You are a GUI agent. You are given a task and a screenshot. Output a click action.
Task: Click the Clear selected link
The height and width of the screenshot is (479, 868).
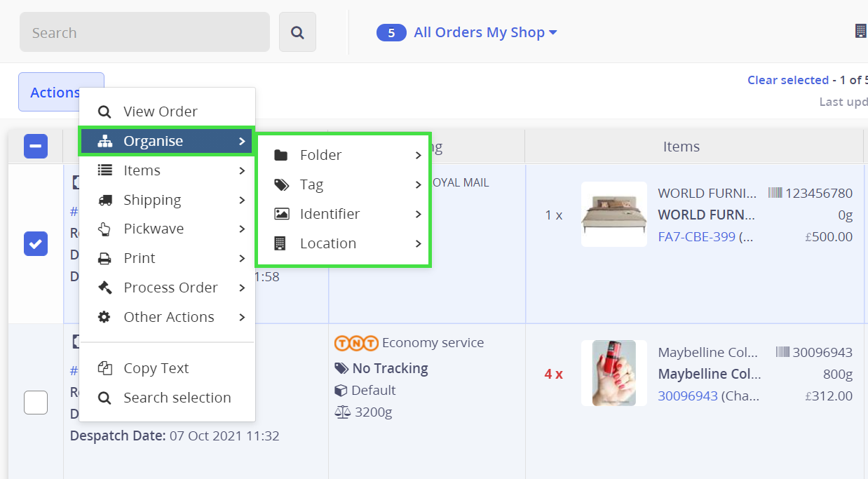(x=787, y=80)
